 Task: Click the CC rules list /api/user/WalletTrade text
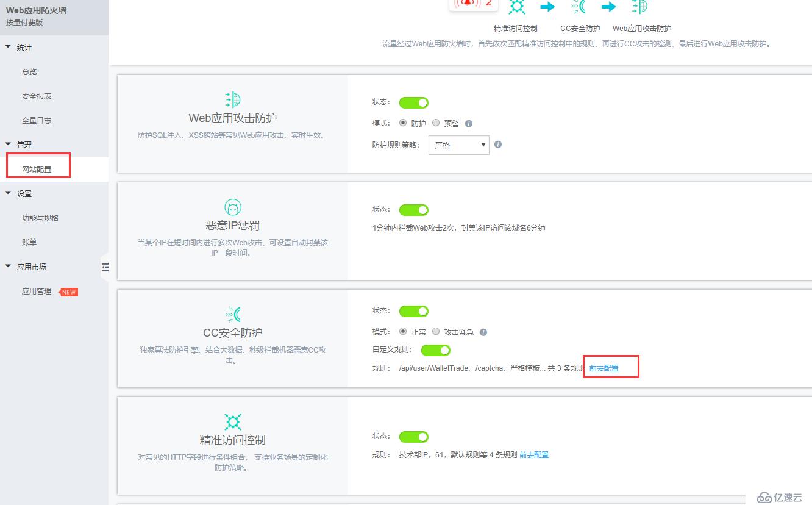pos(491,368)
